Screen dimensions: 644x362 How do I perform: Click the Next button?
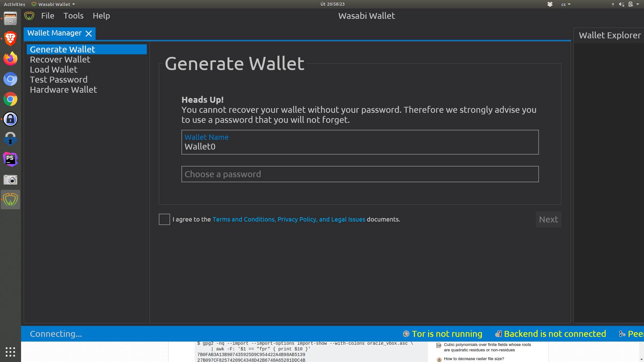pyautogui.click(x=548, y=219)
